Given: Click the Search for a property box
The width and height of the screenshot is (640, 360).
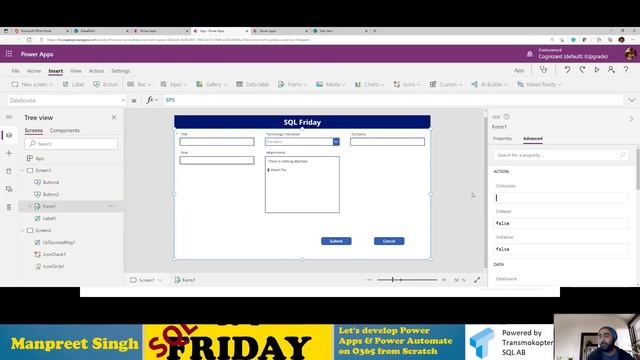Looking at the screenshot, I should 561,155.
